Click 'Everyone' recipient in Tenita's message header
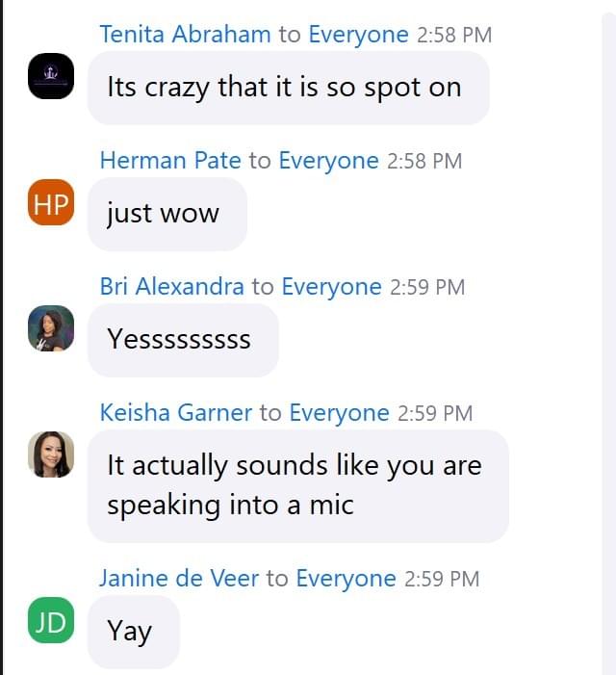The image size is (616, 675). tap(358, 34)
